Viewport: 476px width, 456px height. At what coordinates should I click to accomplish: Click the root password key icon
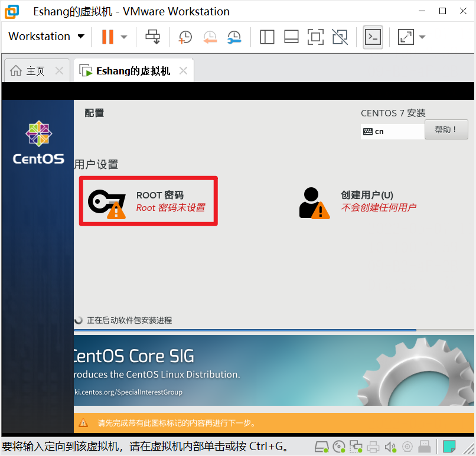[107, 204]
